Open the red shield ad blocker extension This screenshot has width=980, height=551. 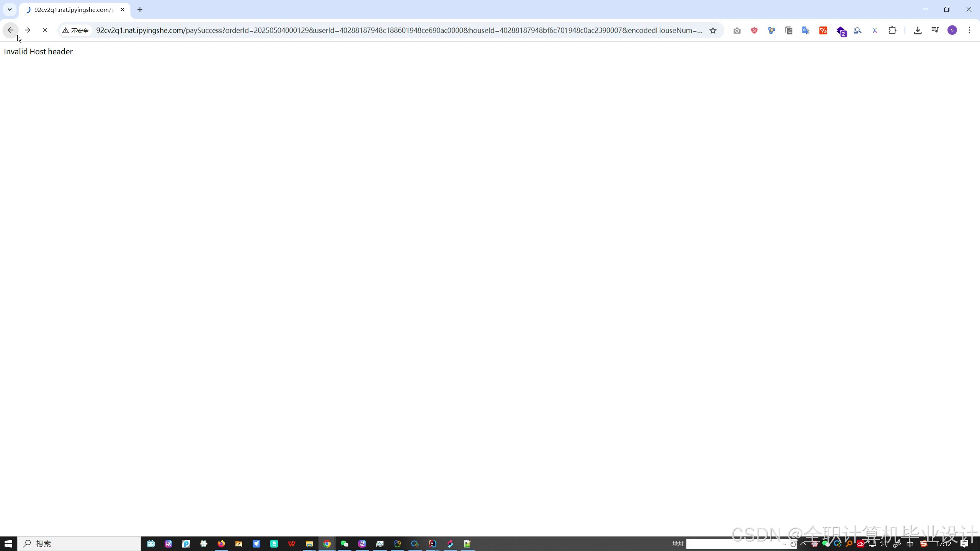click(x=754, y=31)
